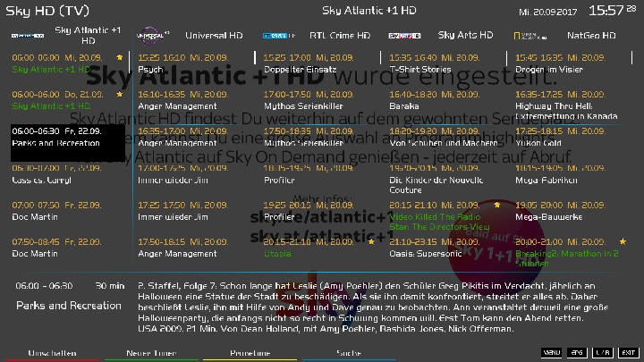The image size is (644, 362).
Task: Select Anger Management 16:10-16:35 entry
Action: [x=194, y=100]
